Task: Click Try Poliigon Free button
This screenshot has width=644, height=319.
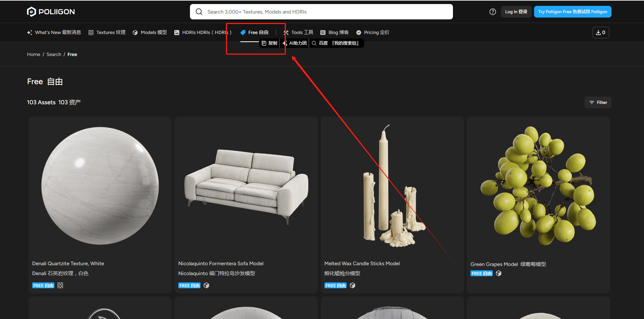Action: [x=572, y=12]
